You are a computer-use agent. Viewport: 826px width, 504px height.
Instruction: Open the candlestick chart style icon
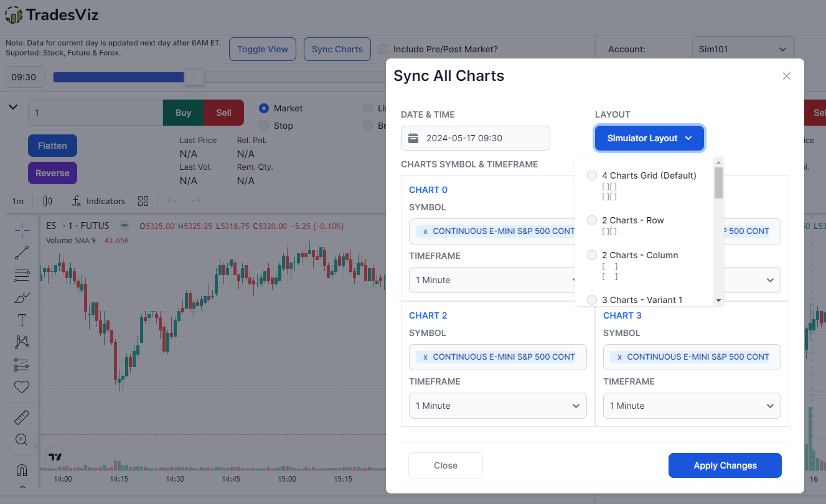pos(48,201)
